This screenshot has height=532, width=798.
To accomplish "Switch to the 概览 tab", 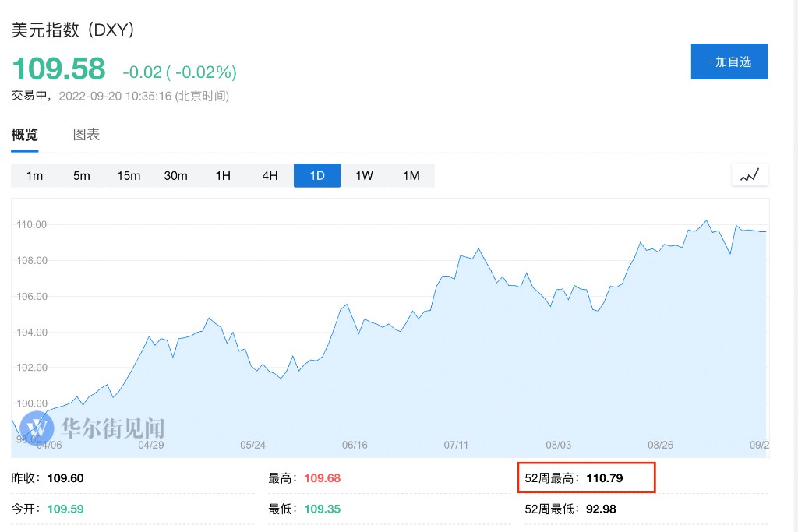I will (24, 134).
